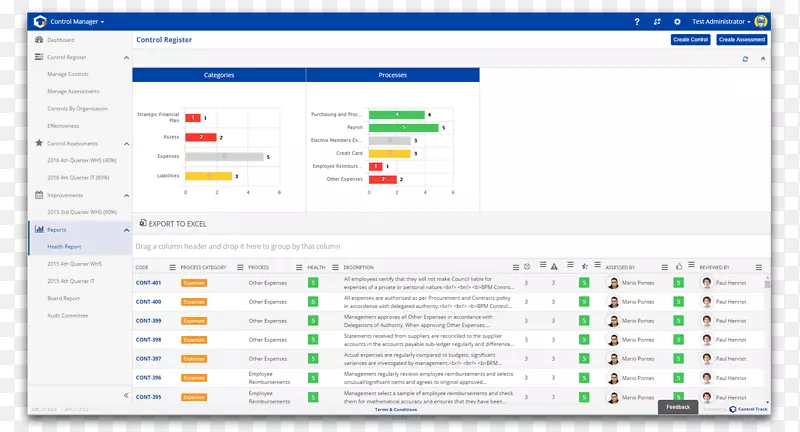
Task: Open the Assessed By column menu icon
Action: (664, 267)
